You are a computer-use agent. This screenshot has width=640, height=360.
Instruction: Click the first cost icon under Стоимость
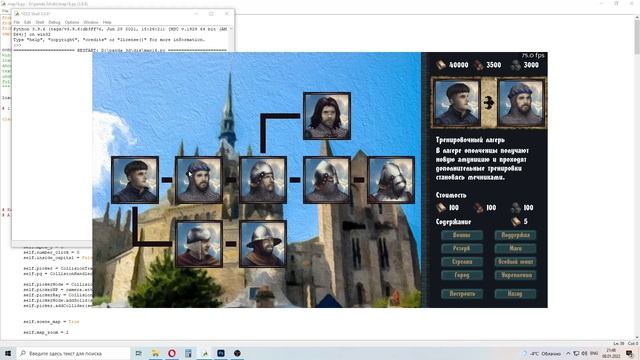tap(441, 208)
